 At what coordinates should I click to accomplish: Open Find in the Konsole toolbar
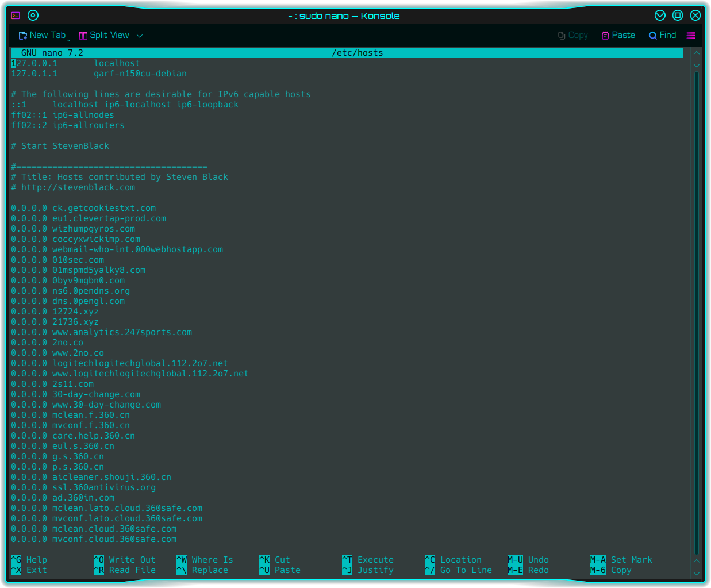click(x=662, y=35)
